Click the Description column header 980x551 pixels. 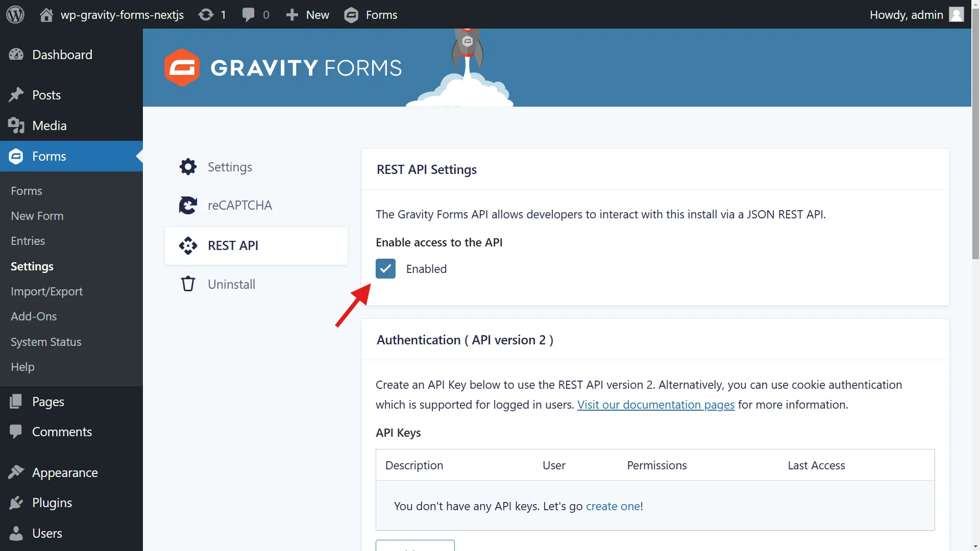coord(414,465)
